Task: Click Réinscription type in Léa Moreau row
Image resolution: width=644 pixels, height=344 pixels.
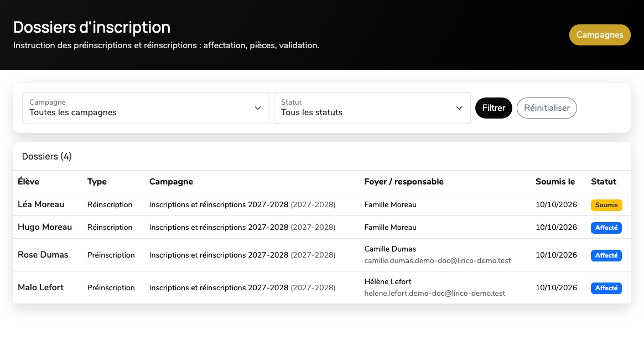Action: [110, 204]
